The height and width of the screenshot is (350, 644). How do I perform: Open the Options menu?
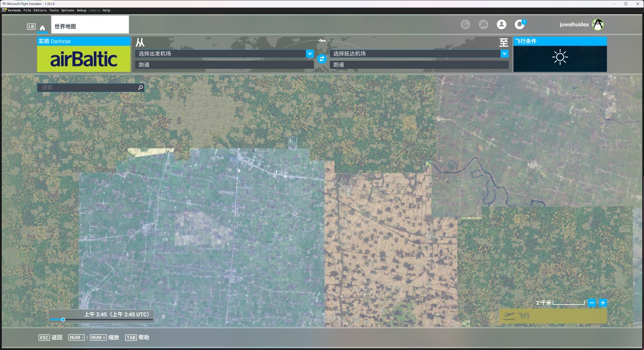point(67,10)
